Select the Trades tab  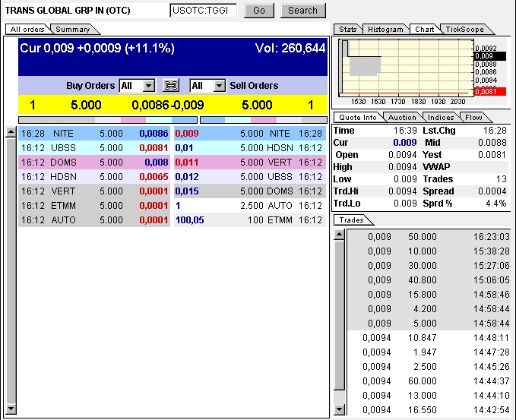[x=351, y=219]
